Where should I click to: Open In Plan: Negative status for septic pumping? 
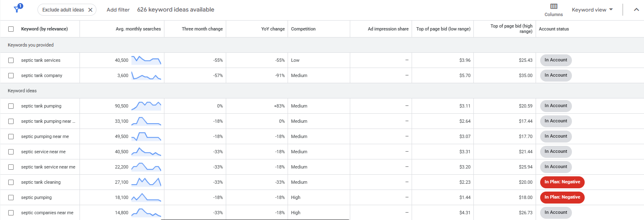click(x=562, y=197)
